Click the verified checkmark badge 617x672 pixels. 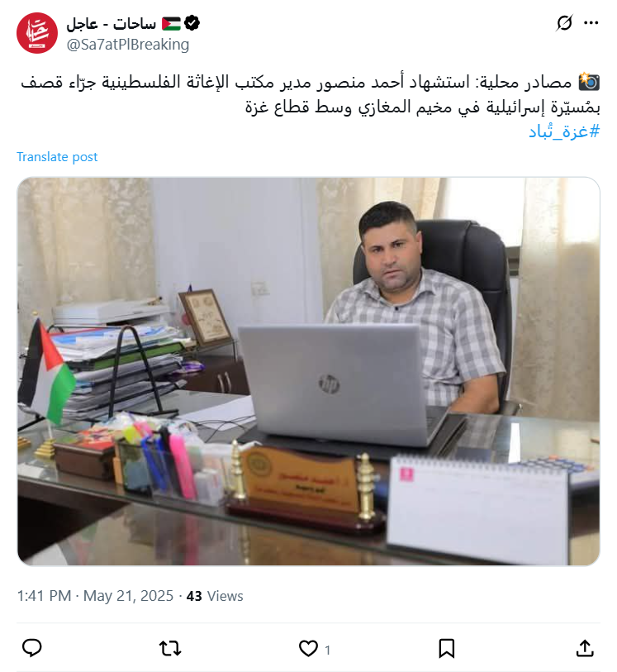[x=192, y=23]
